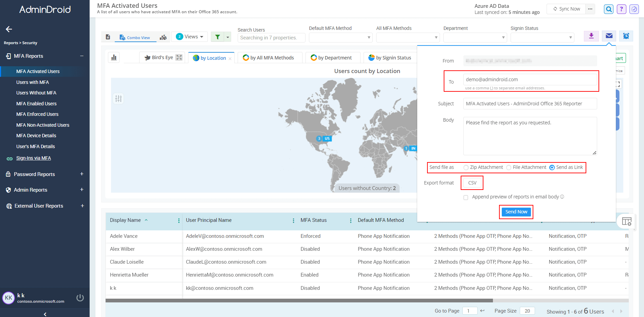
Task: Select Zip Attachment radio option
Action: (466, 168)
